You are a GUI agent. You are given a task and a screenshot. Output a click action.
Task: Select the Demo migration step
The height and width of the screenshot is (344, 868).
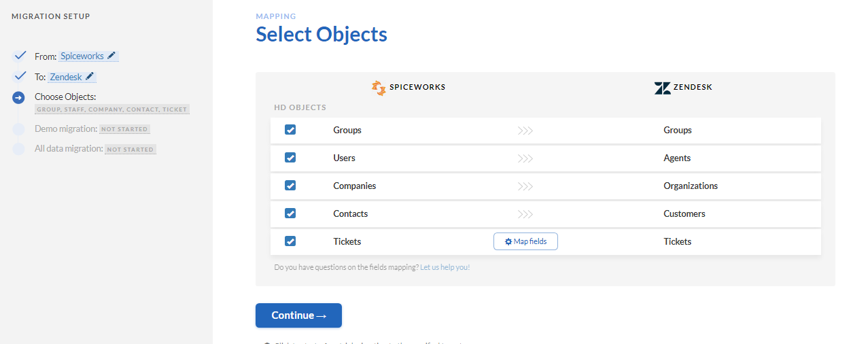66,129
